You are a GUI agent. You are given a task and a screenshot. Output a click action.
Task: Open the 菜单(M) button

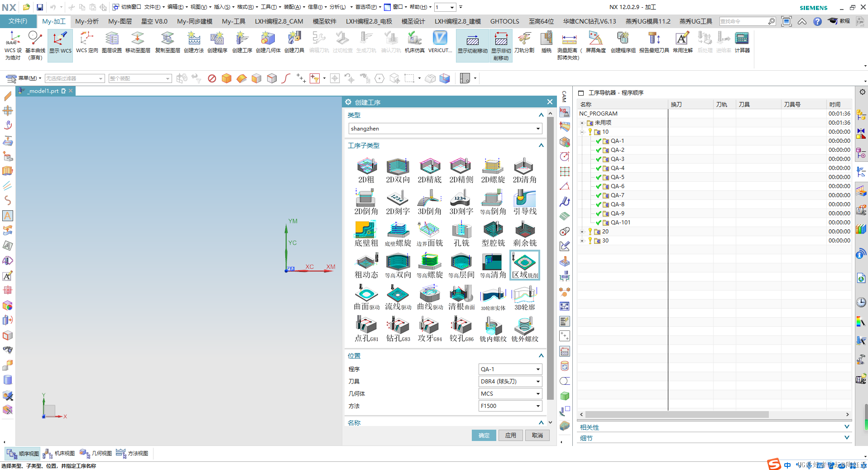24,78
